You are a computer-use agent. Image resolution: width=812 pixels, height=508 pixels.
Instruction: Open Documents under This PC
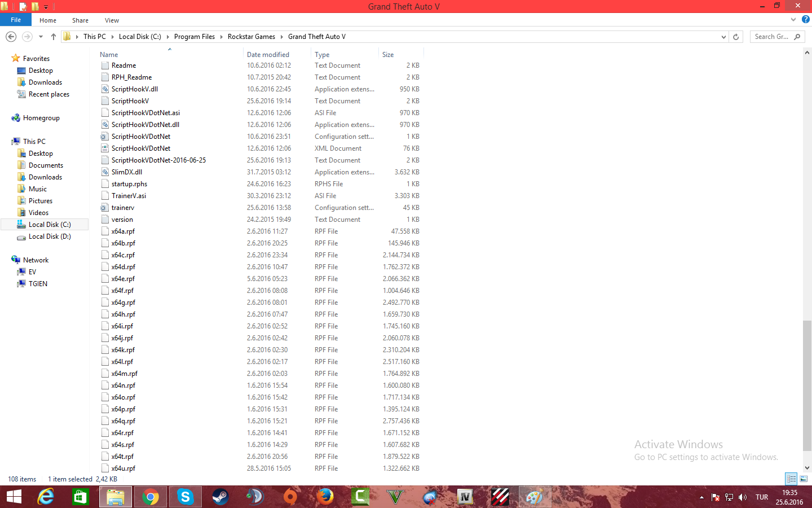[46, 165]
